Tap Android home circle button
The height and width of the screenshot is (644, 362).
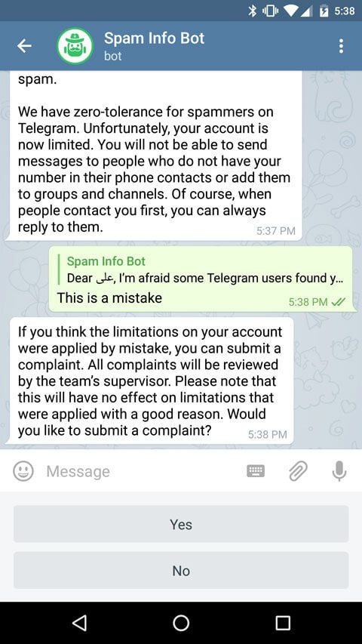point(181,623)
